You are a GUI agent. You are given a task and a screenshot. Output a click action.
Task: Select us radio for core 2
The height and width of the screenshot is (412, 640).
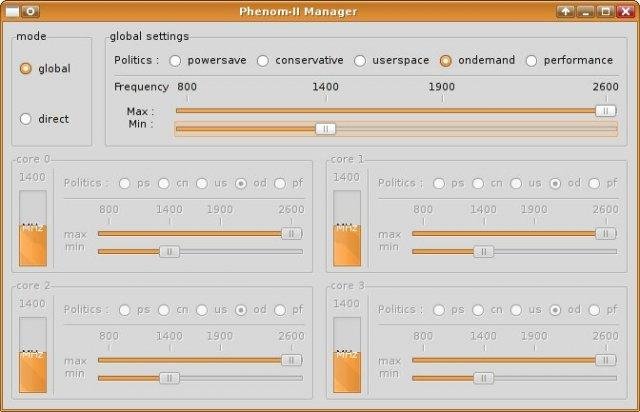pyautogui.click(x=202, y=310)
